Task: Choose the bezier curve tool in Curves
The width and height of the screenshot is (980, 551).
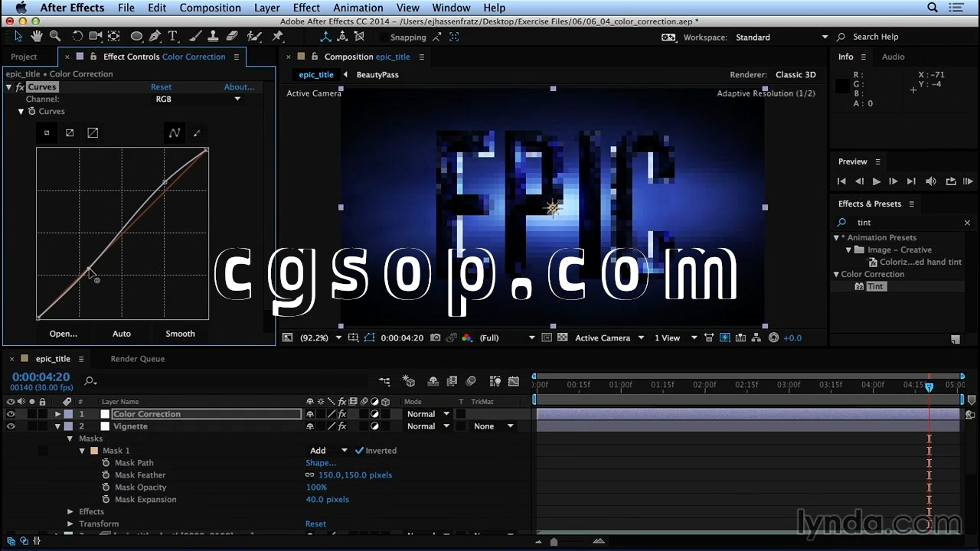Action: pos(175,133)
